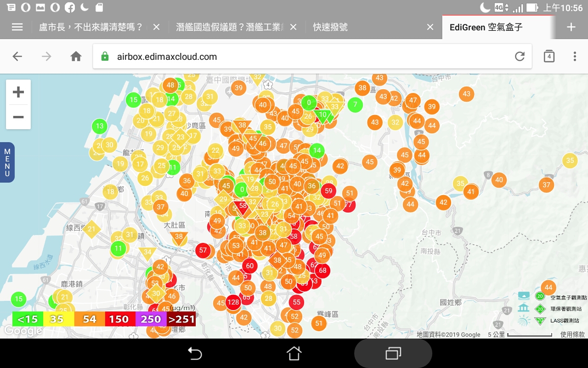The height and width of the screenshot is (368, 588).
Task: Open the Android recent apps button
Action: [393, 353]
